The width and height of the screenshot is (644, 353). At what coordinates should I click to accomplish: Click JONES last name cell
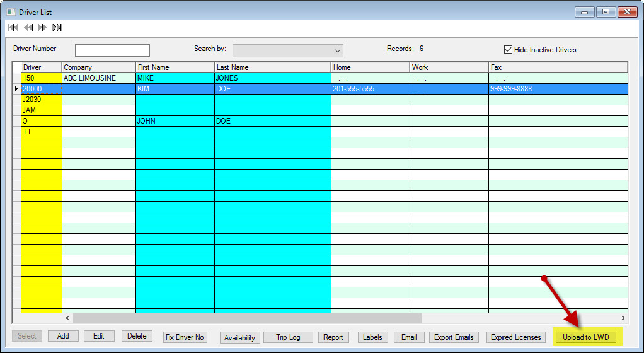(x=273, y=78)
